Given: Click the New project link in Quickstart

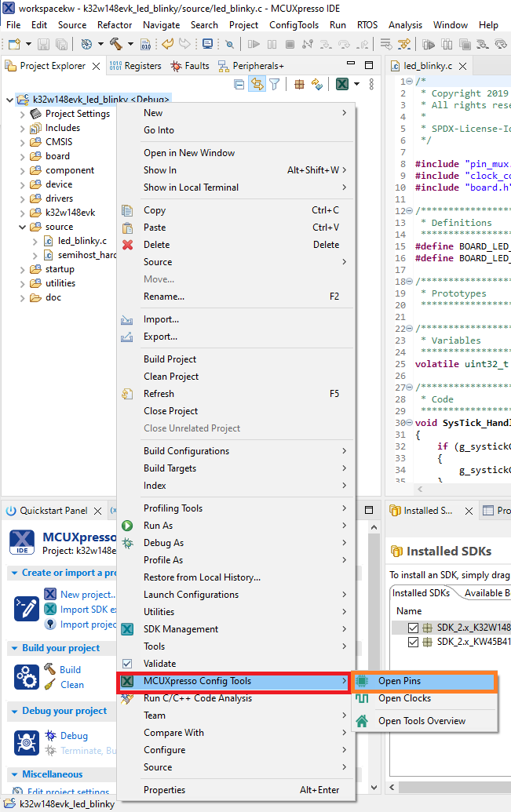Looking at the screenshot, I should [87, 595].
